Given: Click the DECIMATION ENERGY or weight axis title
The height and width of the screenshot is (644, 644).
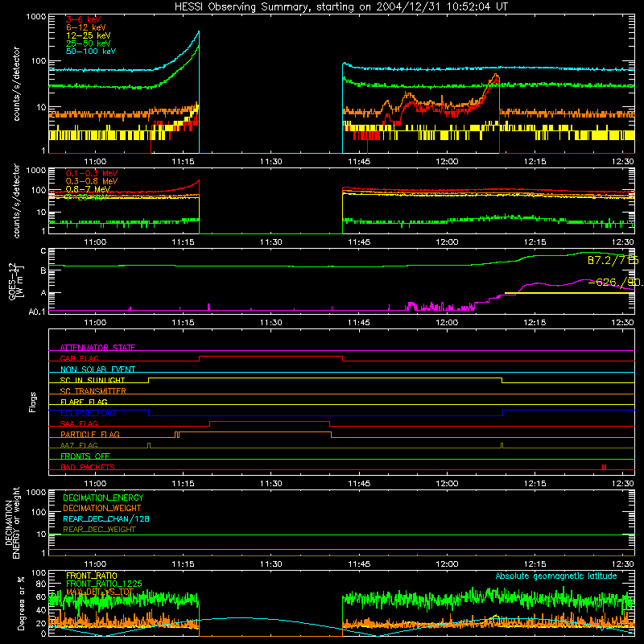Looking at the screenshot, I should coord(12,522).
